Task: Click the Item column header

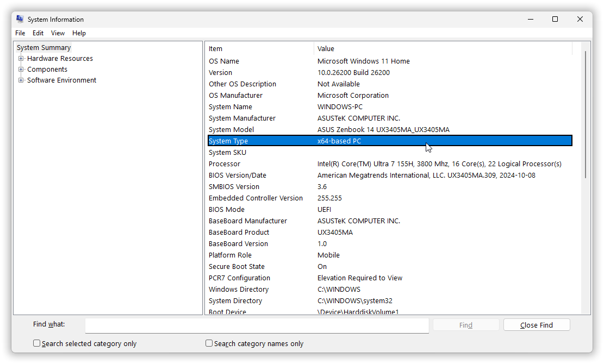Action: pos(259,49)
